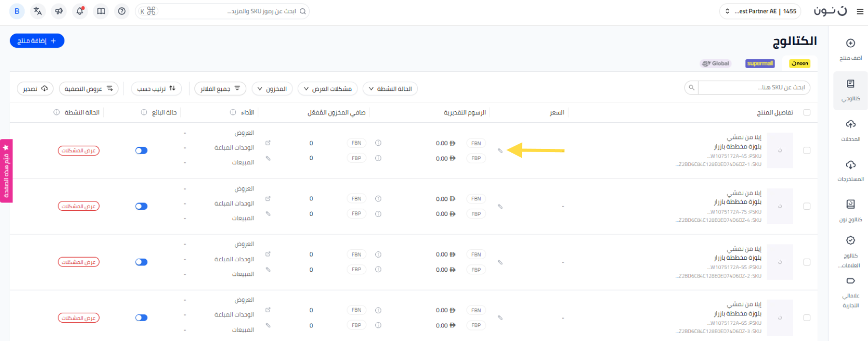
Task: Open the guide book icon
Action: coord(101,11)
